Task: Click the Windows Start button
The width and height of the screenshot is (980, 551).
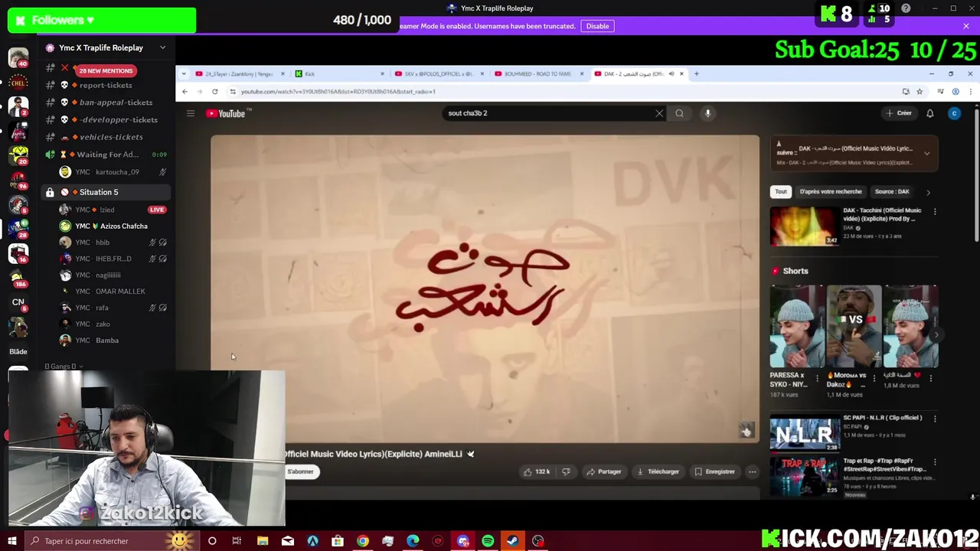Action: coord(12,541)
